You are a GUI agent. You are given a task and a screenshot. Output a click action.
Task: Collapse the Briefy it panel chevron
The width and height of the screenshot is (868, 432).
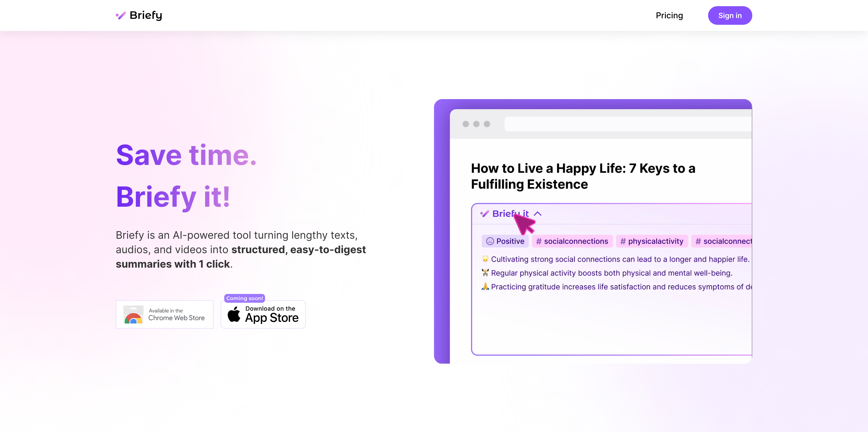click(x=538, y=213)
